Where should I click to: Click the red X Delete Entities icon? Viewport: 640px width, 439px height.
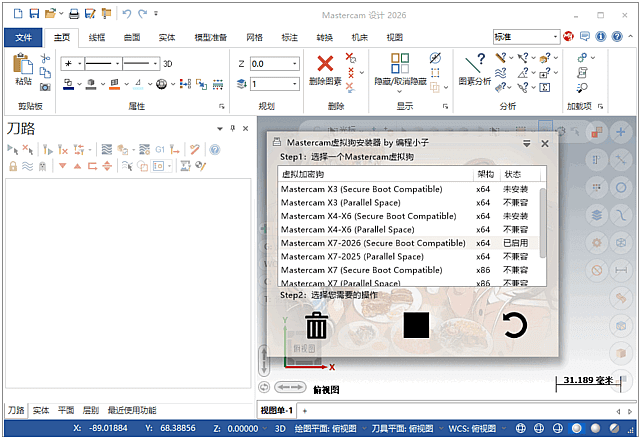click(x=325, y=63)
